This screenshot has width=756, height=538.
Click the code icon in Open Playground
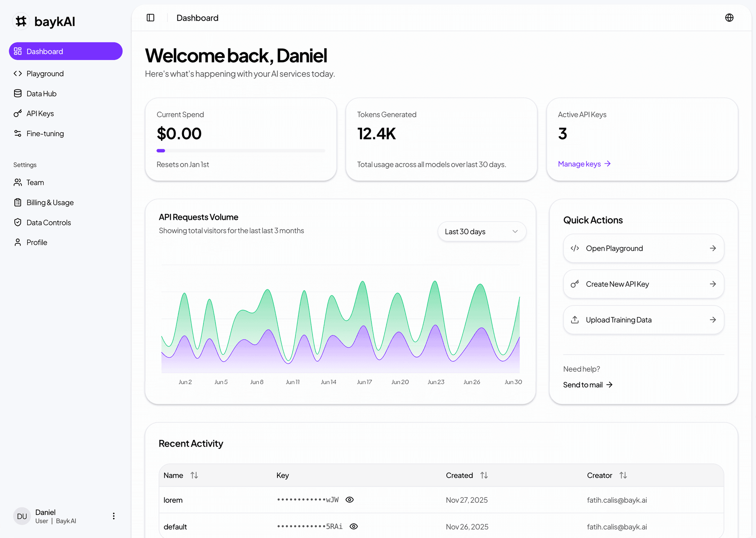[x=575, y=248]
